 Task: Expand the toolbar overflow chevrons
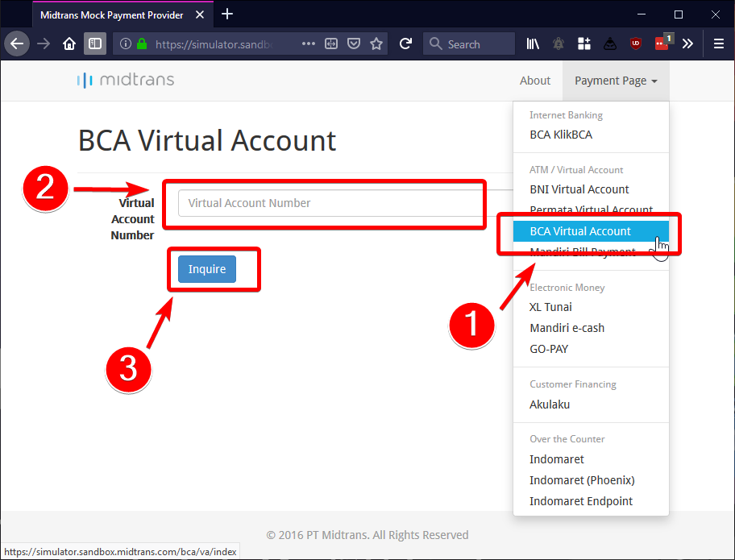point(687,44)
